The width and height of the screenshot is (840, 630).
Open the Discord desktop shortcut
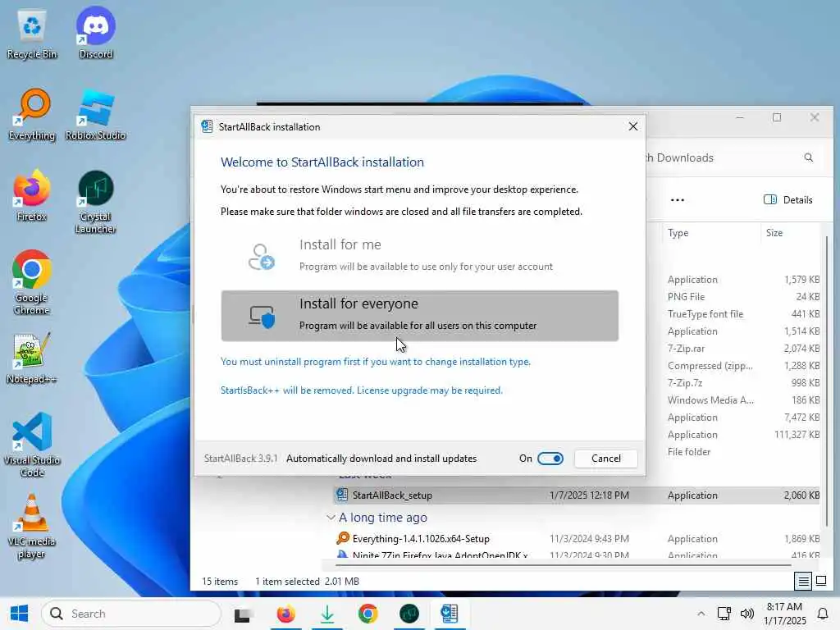[x=95, y=33]
